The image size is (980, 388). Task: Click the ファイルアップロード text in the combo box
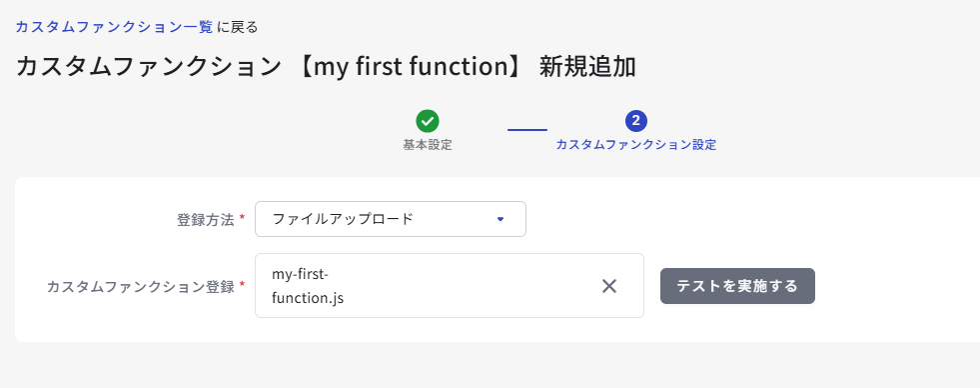pos(343,219)
